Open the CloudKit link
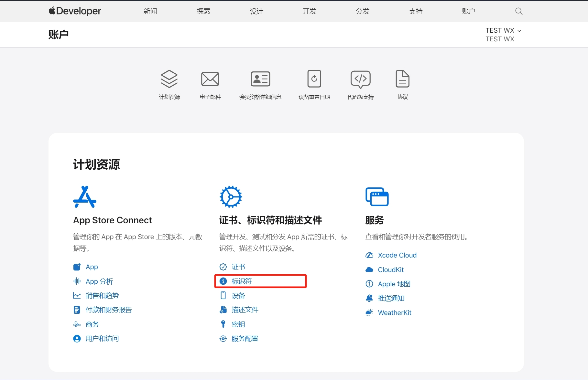 tap(391, 269)
